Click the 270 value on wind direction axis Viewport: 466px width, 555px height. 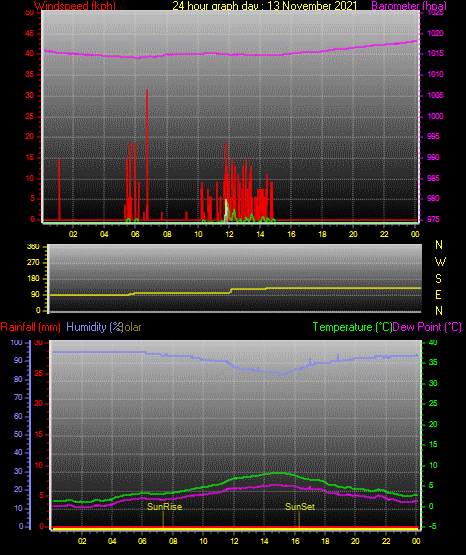tap(33, 263)
